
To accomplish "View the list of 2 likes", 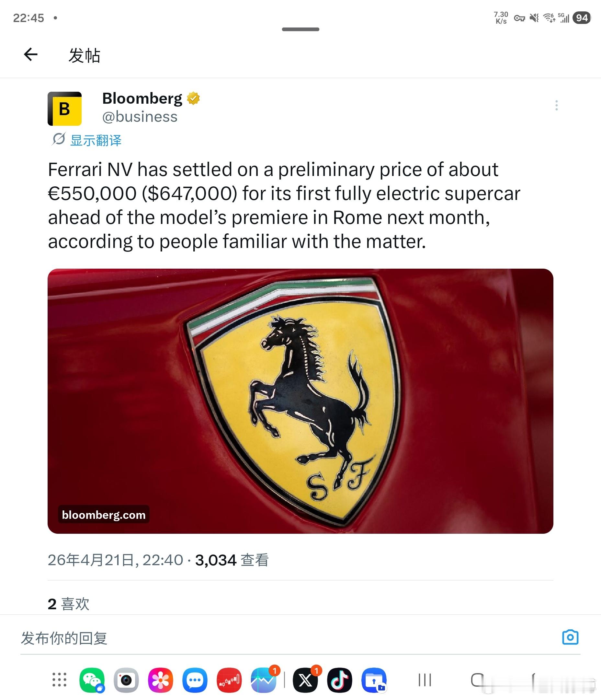I will click(69, 604).
